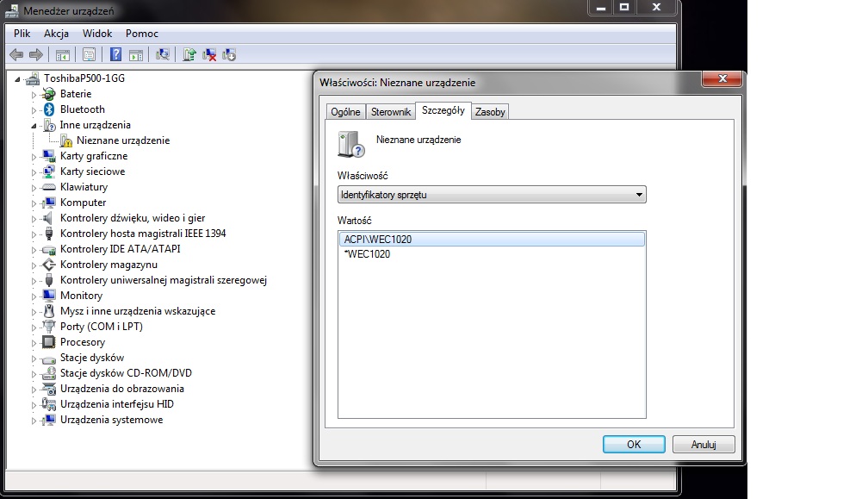868x499 pixels.
Task: Collapse the Inne urządzenia node
Action: coord(35,125)
